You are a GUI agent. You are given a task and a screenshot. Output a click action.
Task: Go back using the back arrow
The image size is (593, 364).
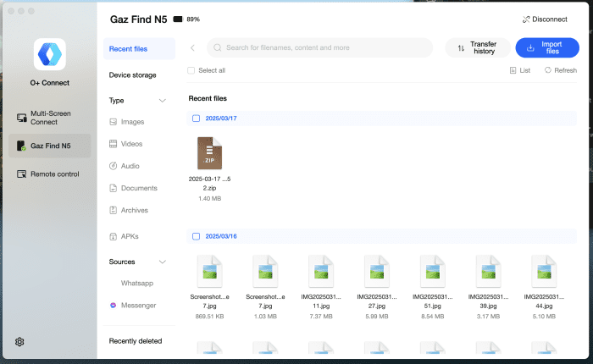pos(192,47)
